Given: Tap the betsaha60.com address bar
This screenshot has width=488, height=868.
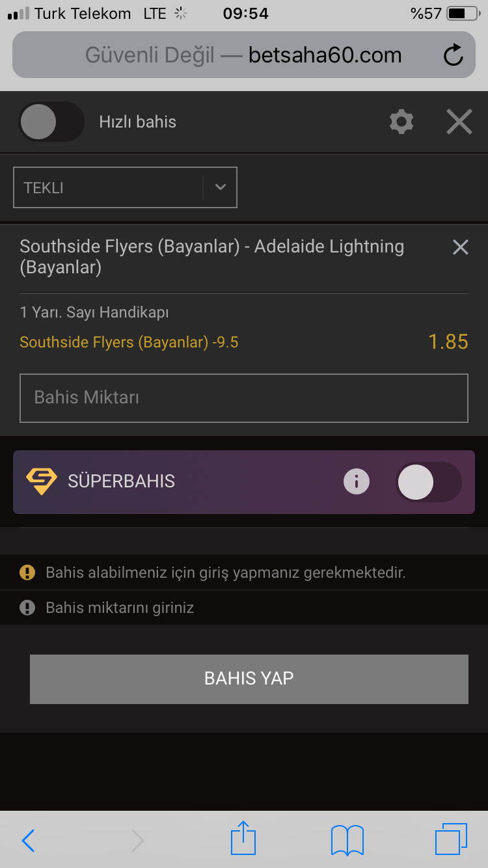Looking at the screenshot, I should [x=244, y=55].
